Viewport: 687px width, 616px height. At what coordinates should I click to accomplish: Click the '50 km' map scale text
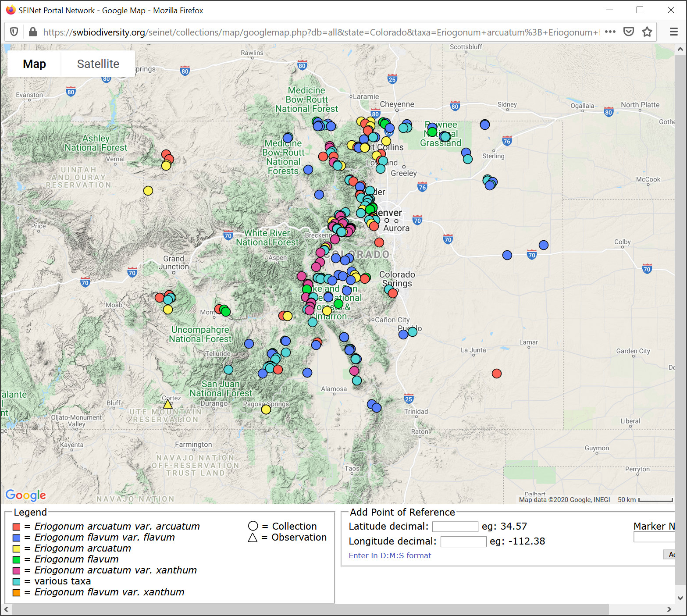(x=626, y=500)
